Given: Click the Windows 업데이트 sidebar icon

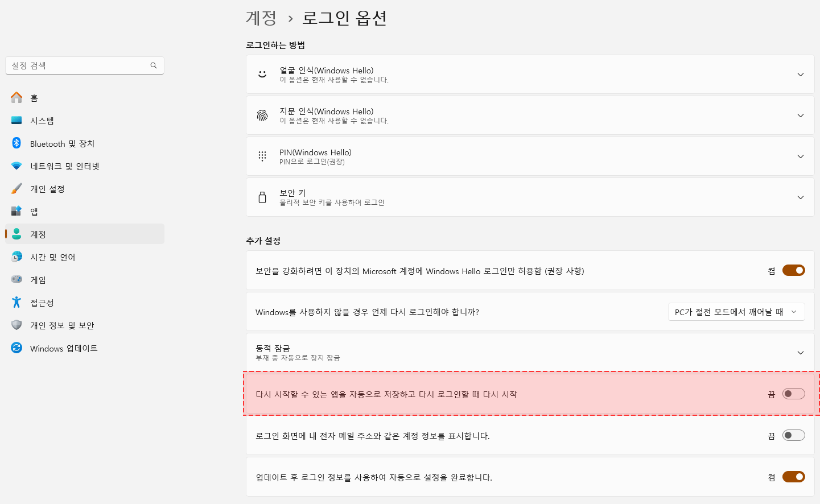Looking at the screenshot, I should tap(16, 348).
